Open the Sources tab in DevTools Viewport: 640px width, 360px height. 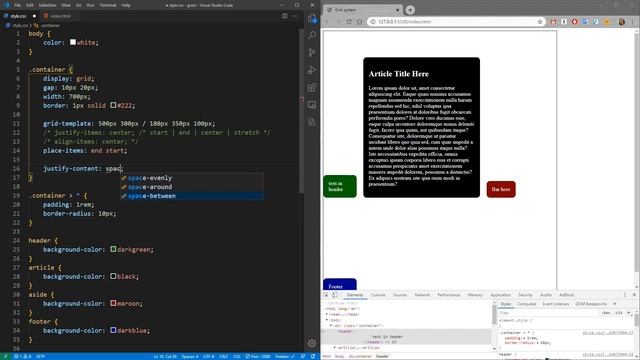400,295
